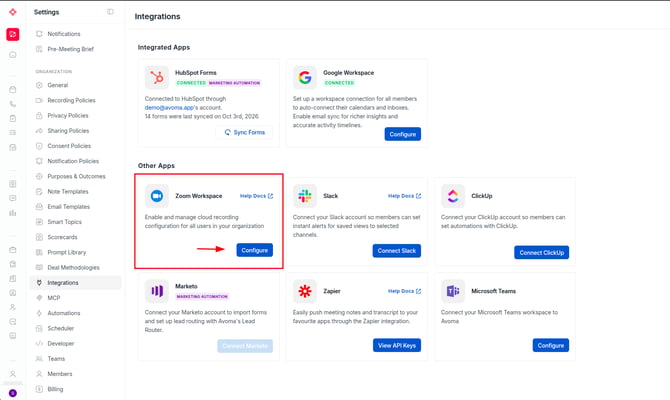670x400 pixels.
Task: Click the icon beside Recording Policies
Action: point(39,100)
